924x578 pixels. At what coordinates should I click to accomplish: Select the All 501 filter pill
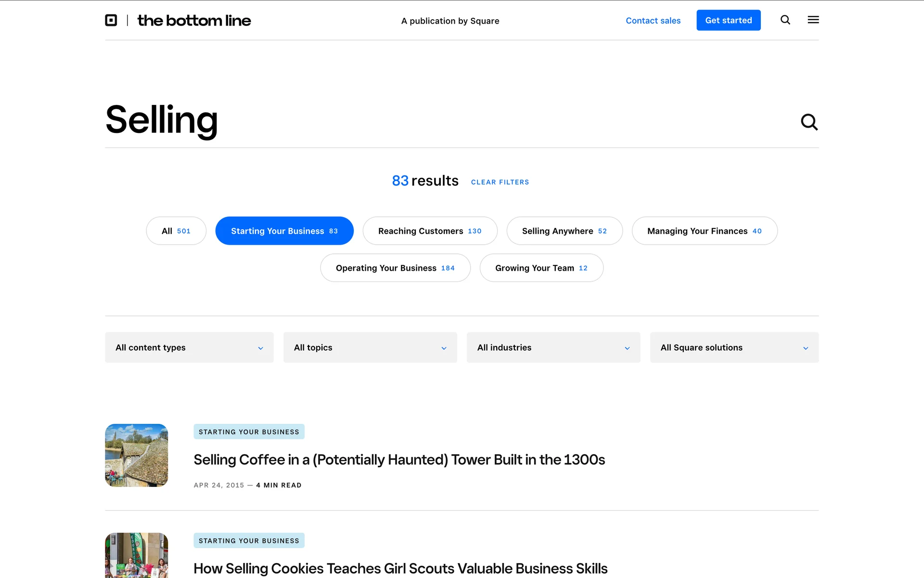[x=176, y=231]
